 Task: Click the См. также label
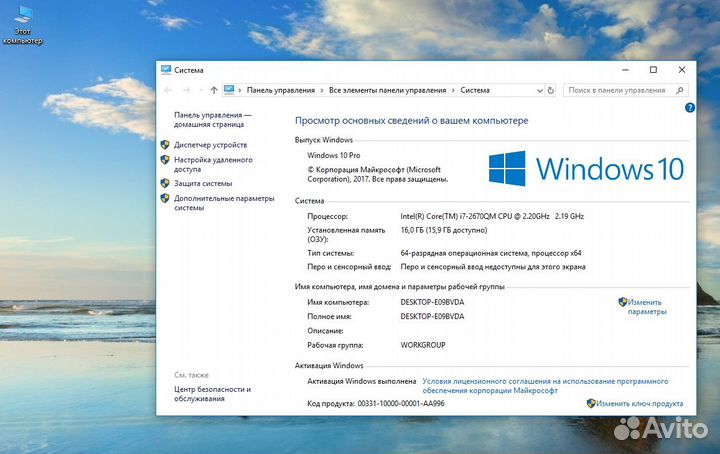[191, 375]
